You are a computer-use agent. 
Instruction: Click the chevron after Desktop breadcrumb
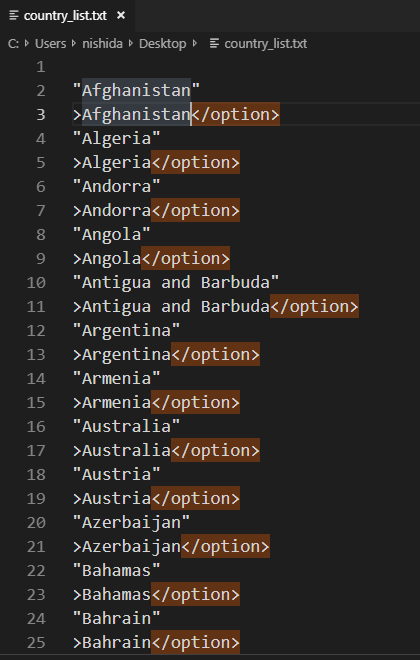coord(195,43)
